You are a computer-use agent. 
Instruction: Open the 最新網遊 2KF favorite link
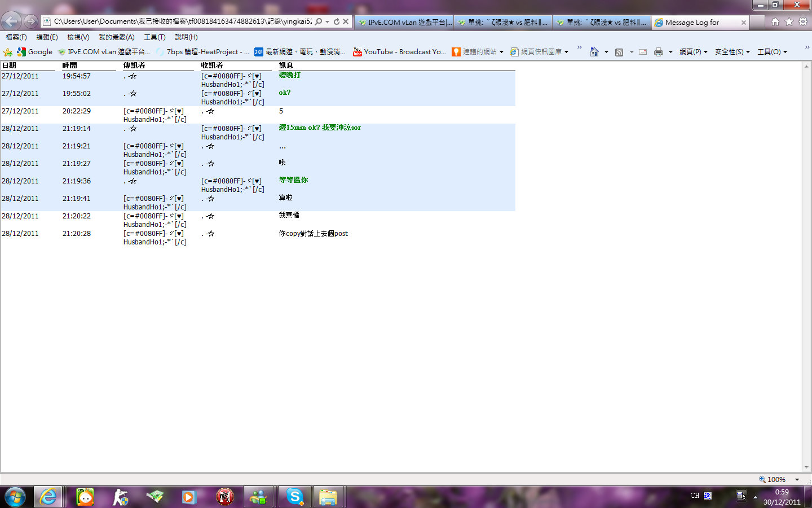pos(300,52)
